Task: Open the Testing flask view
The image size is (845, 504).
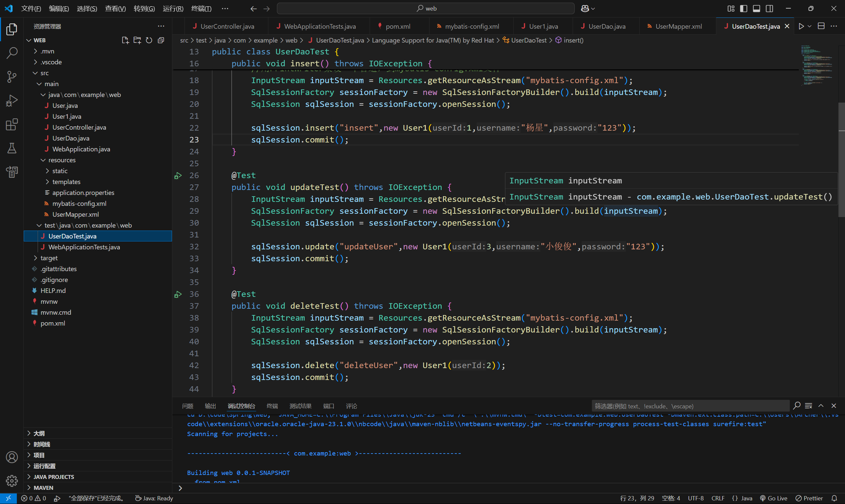Action: click(x=12, y=148)
